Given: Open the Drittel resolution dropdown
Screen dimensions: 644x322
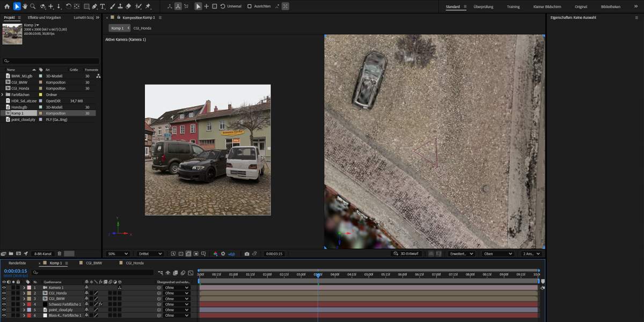Looking at the screenshot, I should 150,254.
